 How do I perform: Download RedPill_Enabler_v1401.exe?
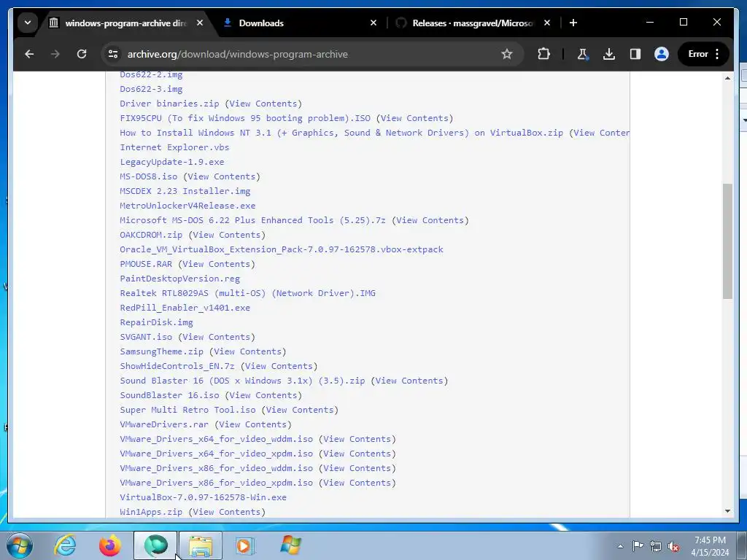point(185,308)
